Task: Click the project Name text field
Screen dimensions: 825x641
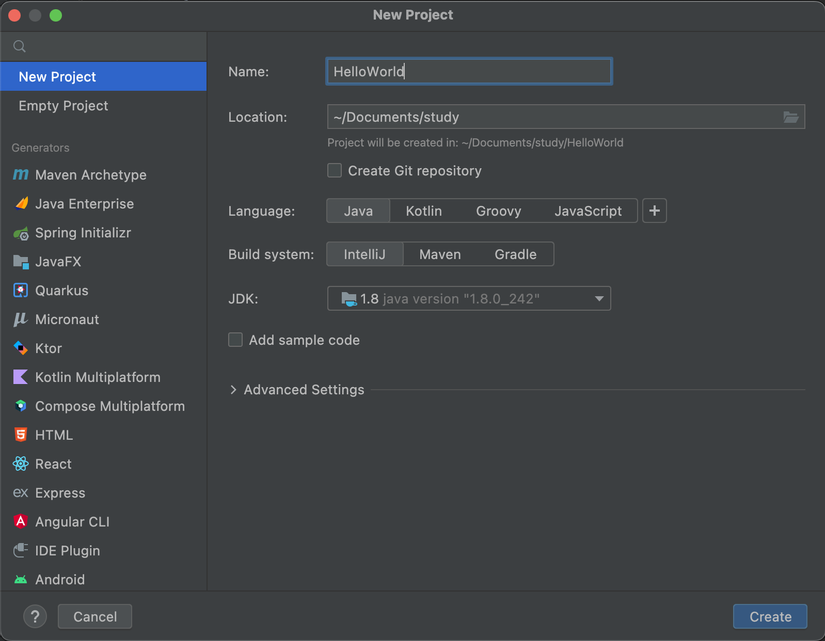Action: point(469,71)
